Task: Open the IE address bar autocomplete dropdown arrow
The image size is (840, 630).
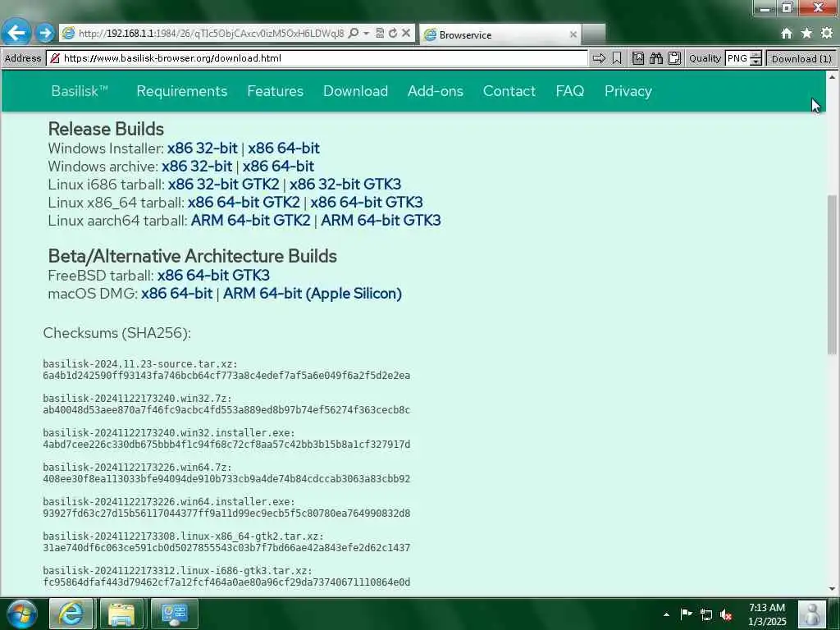Action: (367, 33)
